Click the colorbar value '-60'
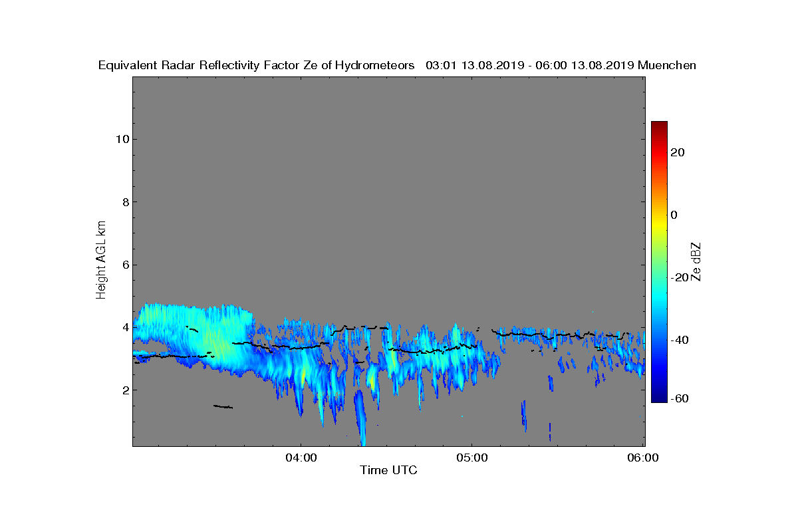The height and width of the screenshot is (532, 798). point(678,398)
